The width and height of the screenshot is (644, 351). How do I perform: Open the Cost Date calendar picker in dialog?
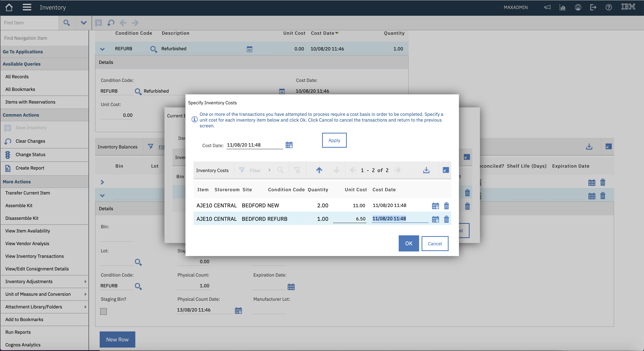click(289, 145)
